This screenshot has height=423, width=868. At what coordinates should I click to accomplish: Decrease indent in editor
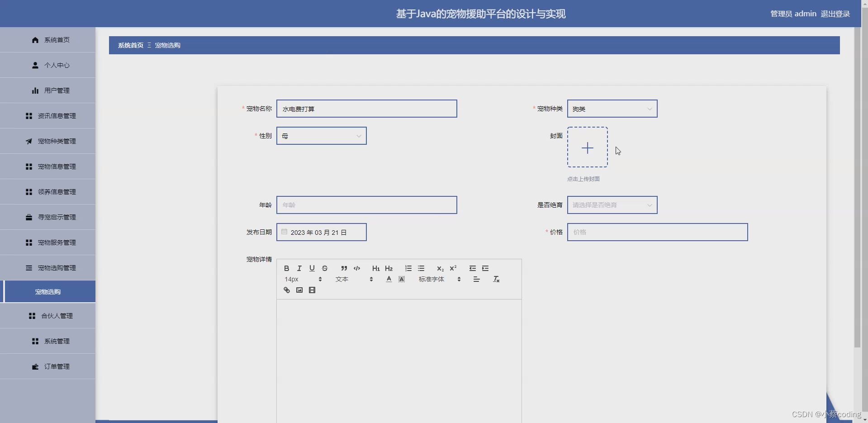473,268
